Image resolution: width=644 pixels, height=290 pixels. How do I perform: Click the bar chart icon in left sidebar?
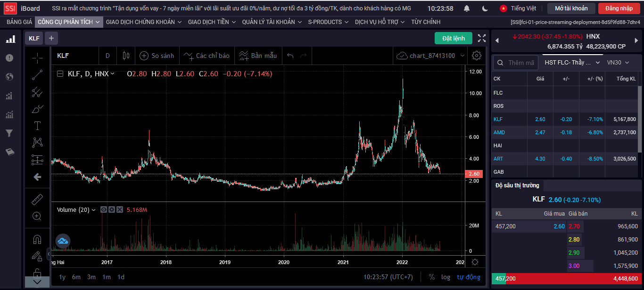click(x=10, y=39)
